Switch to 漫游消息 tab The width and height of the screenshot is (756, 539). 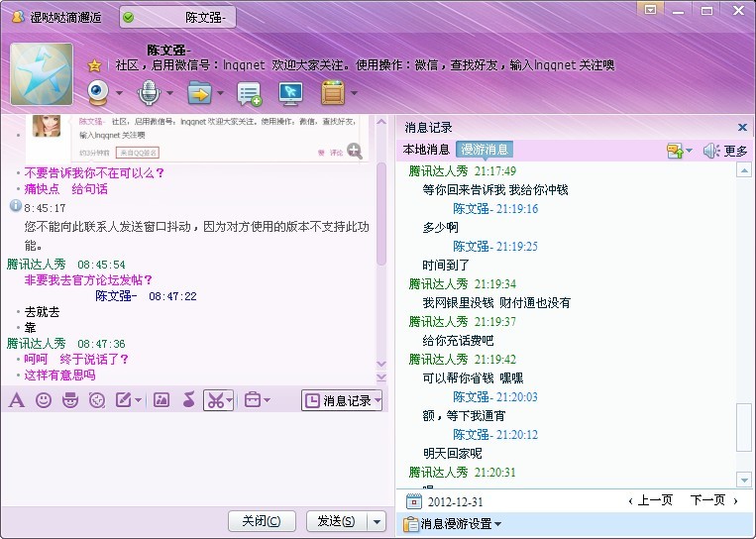coord(485,150)
